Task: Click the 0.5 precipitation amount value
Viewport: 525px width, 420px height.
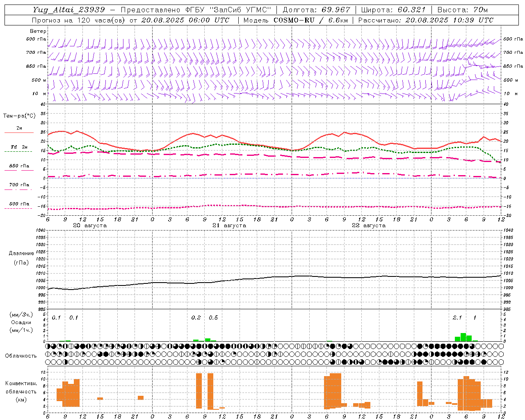Action: (213, 317)
